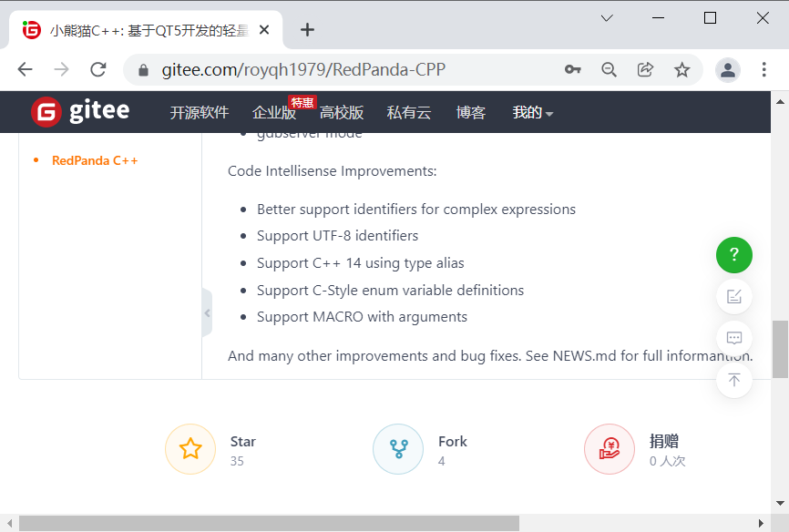The height and width of the screenshot is (532, 789).
Task: Go back with the browser back arrow
Action: coord(26,69)
